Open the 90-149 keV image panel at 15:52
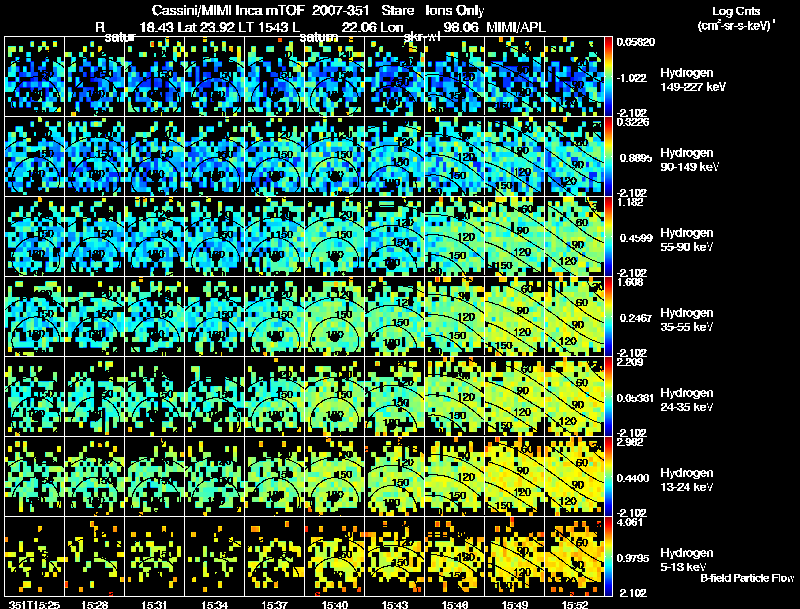Screen dimensions: 800x609 pos(574,157)
